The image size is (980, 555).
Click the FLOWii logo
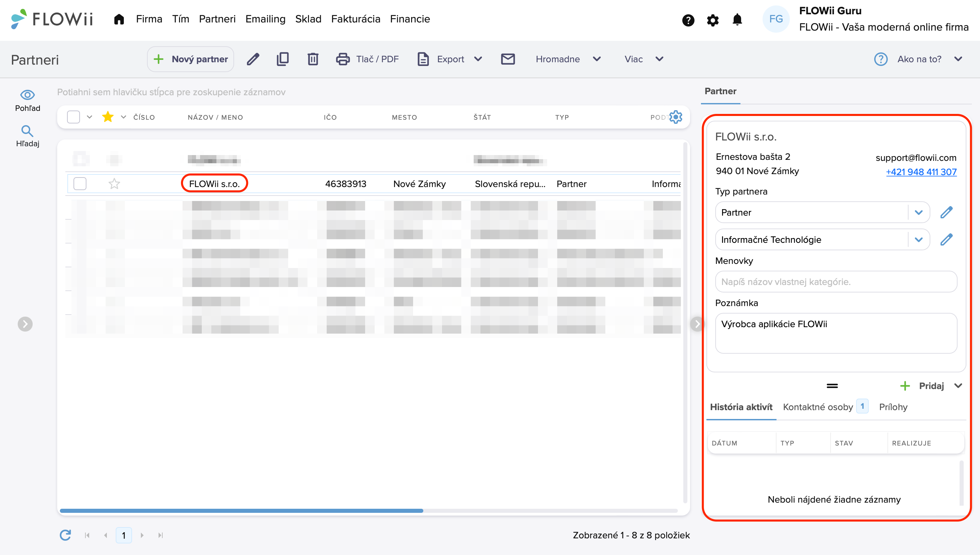[x=52, y=19]
